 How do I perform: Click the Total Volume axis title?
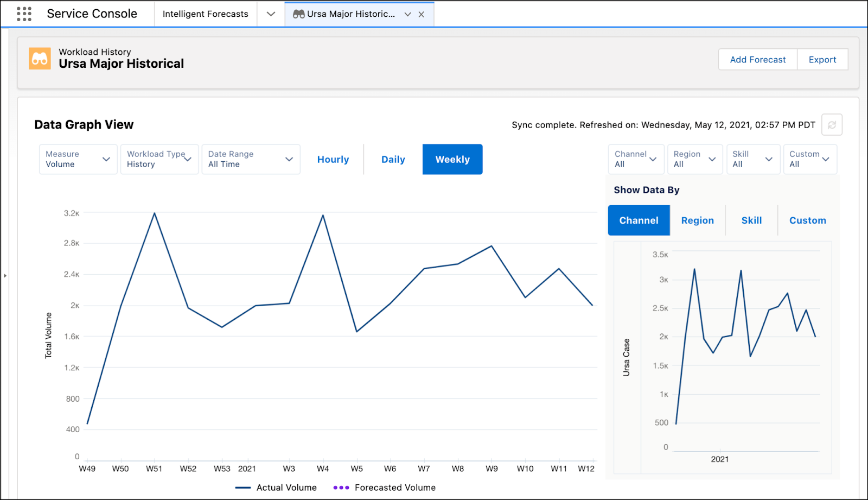48,336
